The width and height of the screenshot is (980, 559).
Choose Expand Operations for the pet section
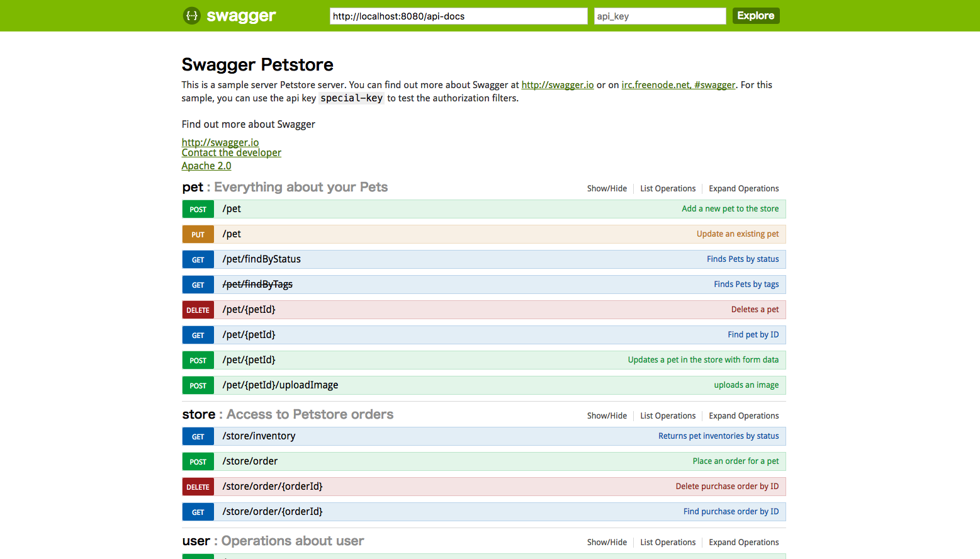(x=744, y=189)
